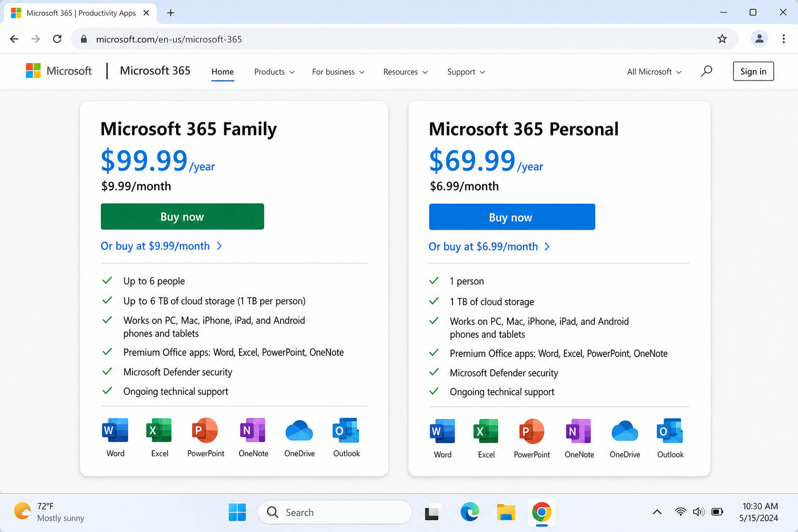Expand the Products dropdown menu

click(x=274, y=72)
